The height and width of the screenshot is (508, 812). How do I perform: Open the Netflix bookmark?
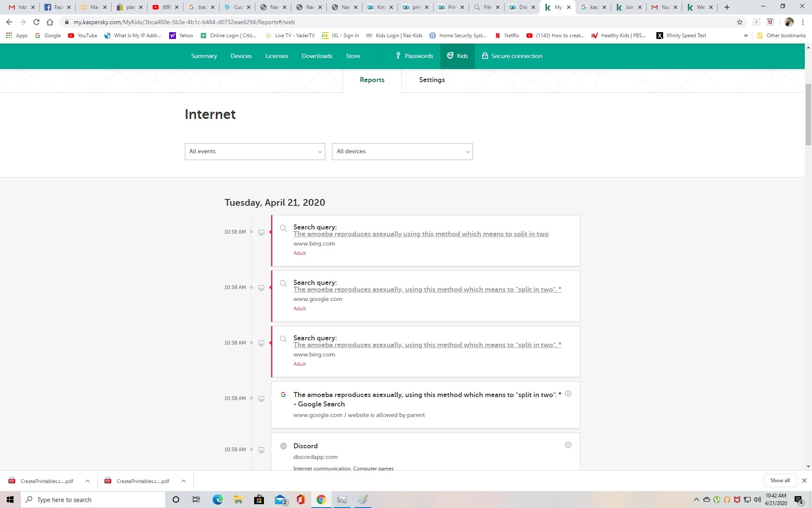click(507, 36)
